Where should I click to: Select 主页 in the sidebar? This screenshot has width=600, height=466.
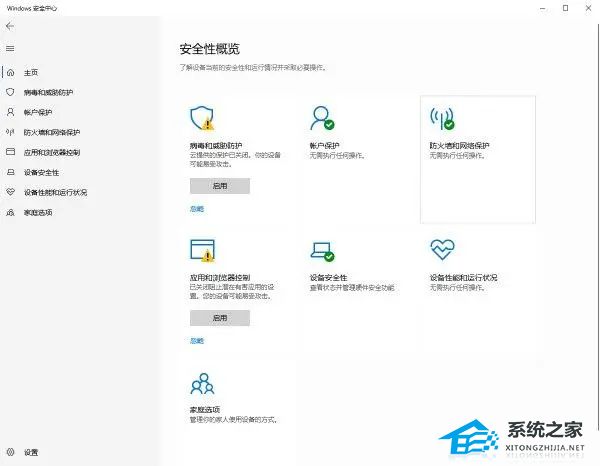click(31, 73)
